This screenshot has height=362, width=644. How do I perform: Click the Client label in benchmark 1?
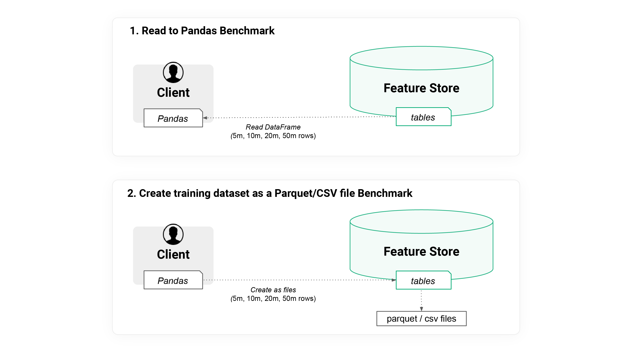(173, 92)
